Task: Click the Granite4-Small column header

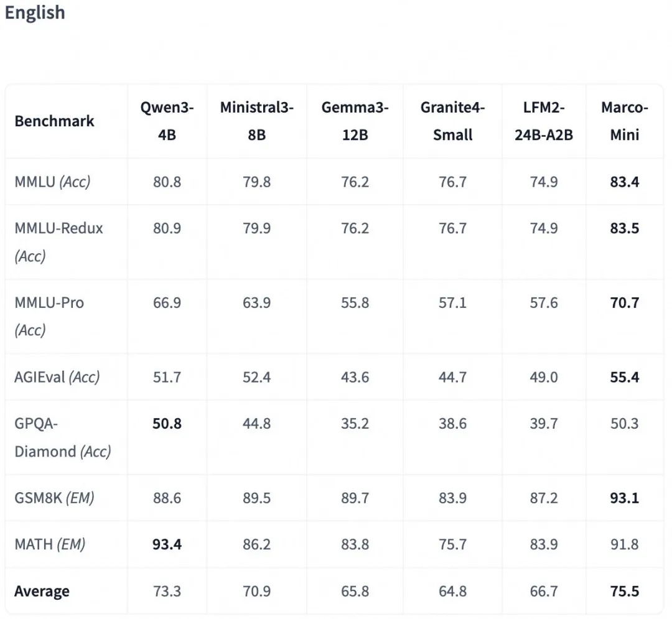Action: pyautogui.click(x=452, y=121)
